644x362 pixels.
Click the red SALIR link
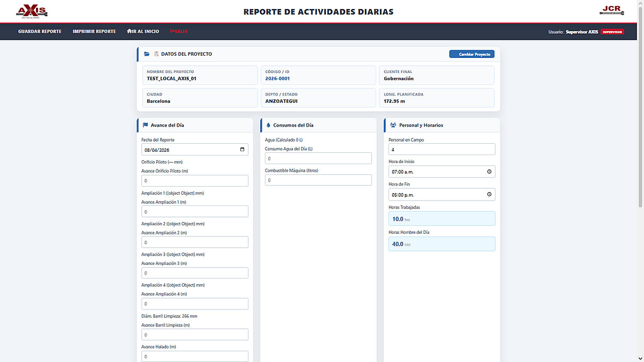coord(179,31)
